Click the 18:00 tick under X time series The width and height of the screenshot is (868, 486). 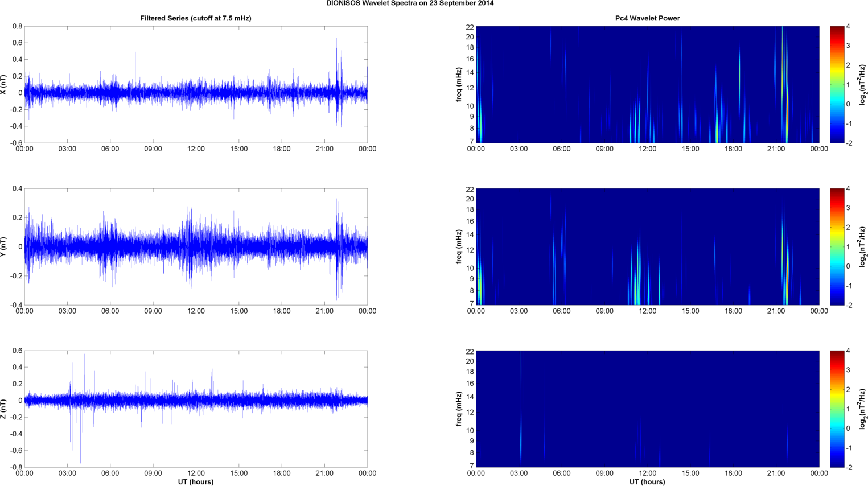pyautogui.click(x=282, y=149)
